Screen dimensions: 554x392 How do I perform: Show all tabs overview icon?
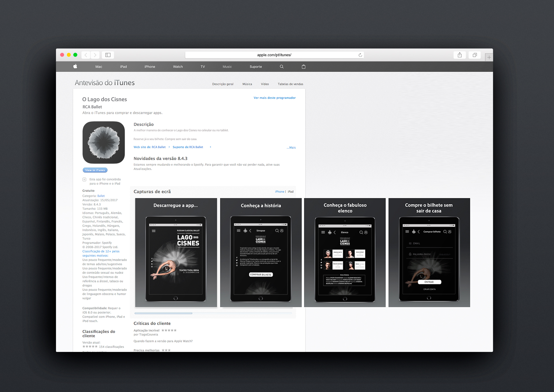475,55
